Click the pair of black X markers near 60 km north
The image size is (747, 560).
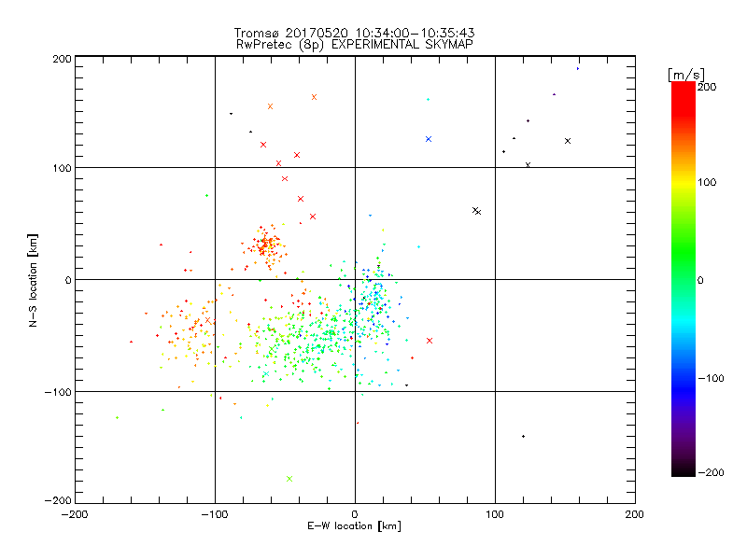click(477, 211)
